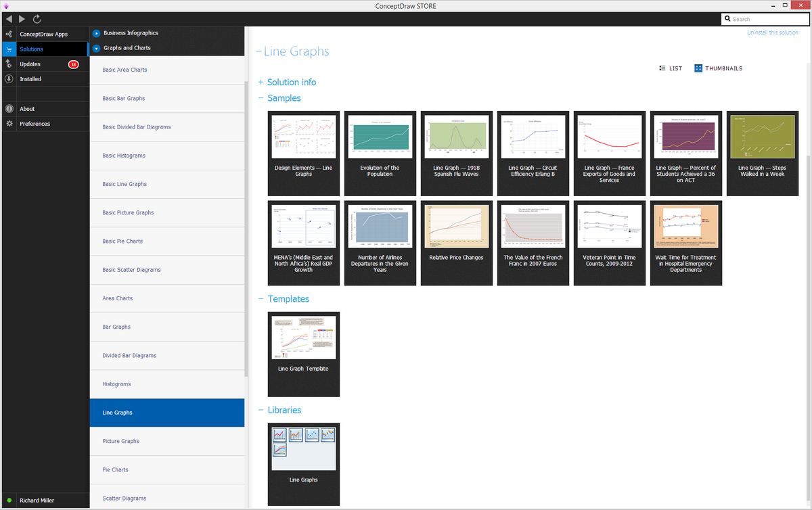Click the Installed download icon
Screen dimensions: 812x510
click(8, 78)
